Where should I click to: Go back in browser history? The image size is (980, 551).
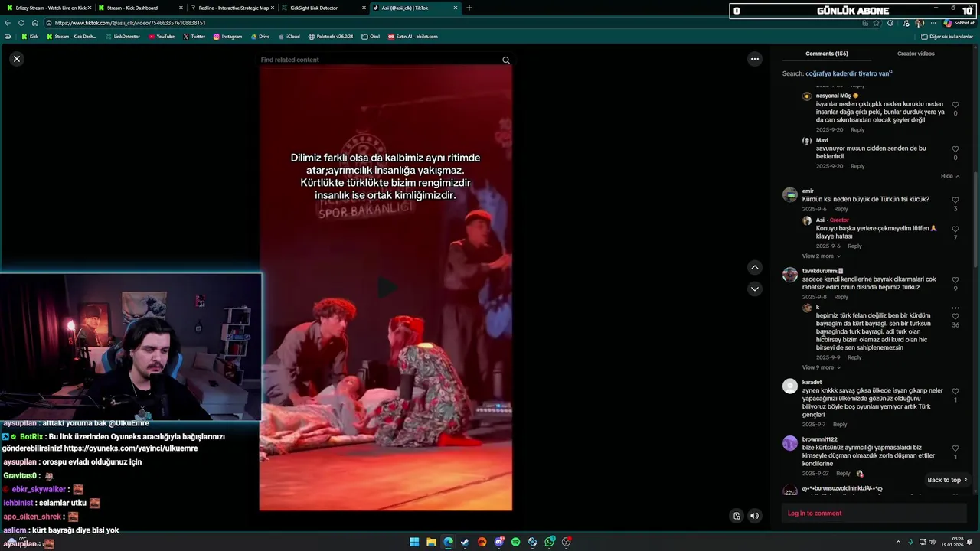coord(8,23)
